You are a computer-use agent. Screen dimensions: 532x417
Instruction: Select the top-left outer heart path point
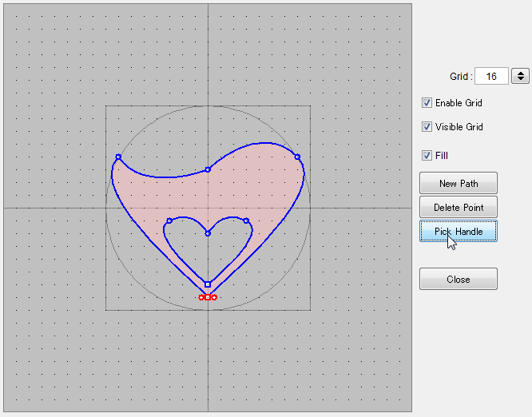118,157
